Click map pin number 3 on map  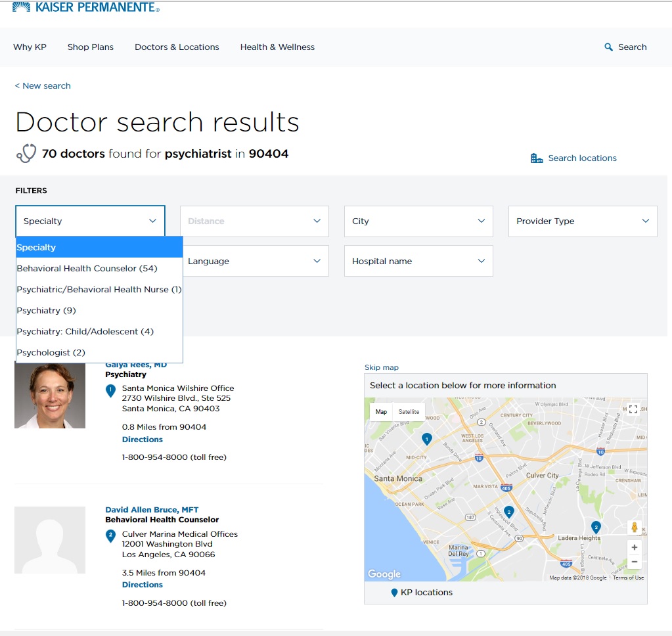[596, 527]
